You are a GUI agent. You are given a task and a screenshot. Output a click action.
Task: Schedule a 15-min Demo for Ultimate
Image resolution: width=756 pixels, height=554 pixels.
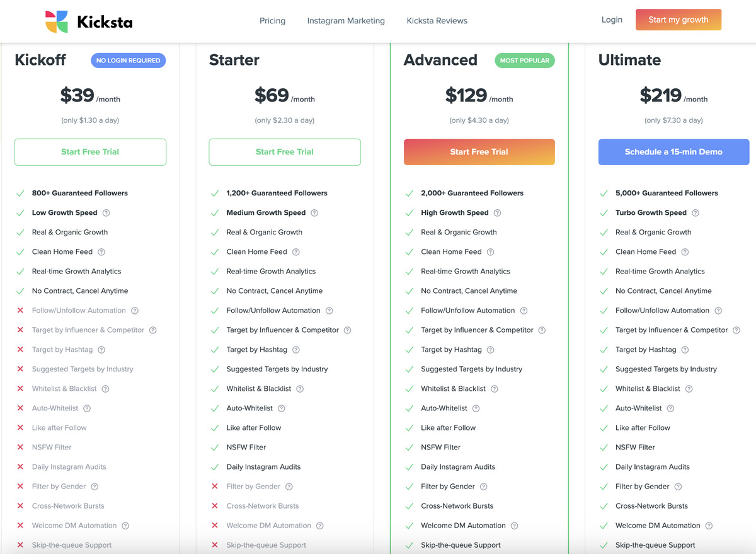coord(673,152)
